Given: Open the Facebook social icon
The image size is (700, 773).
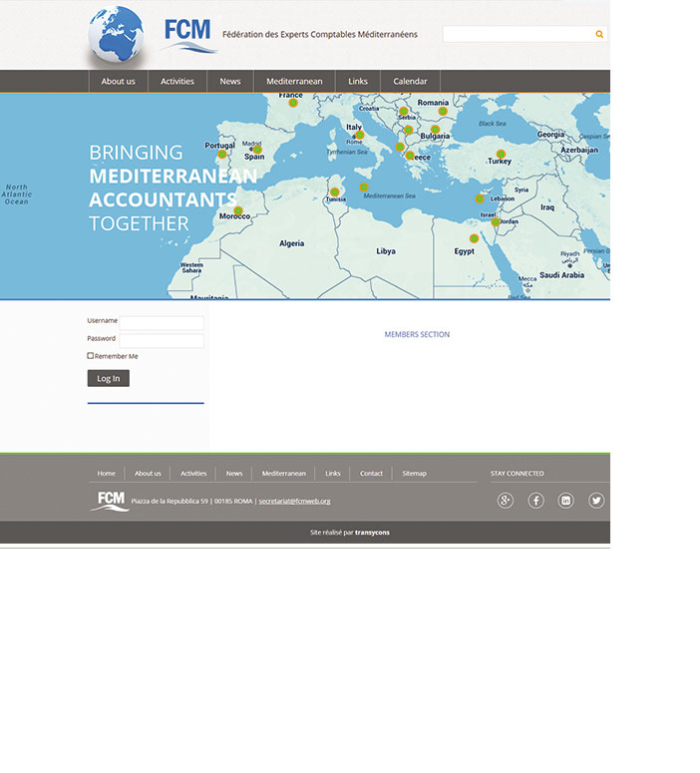Looking at the screenshot, I should pos(535,501).
